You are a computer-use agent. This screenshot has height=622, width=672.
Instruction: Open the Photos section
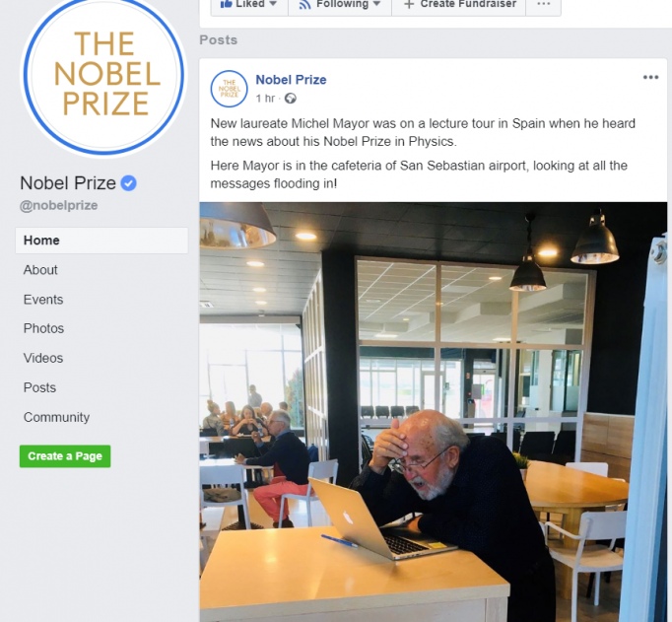[x=43, y=328]
